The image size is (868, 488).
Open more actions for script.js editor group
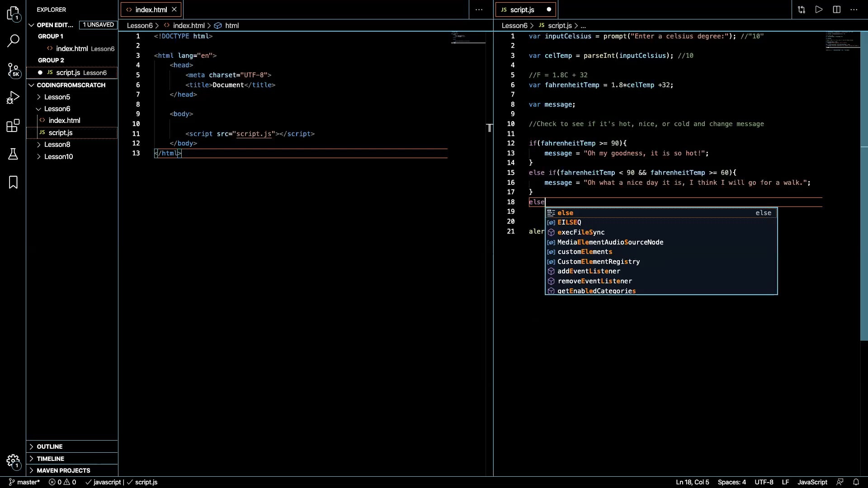pos(854,9)
